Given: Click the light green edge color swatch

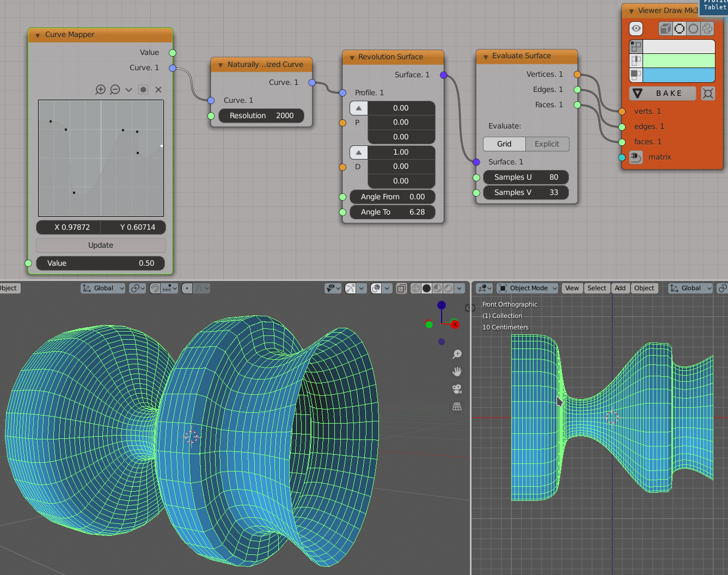Looking at the screenshot, I should [678, 60].
